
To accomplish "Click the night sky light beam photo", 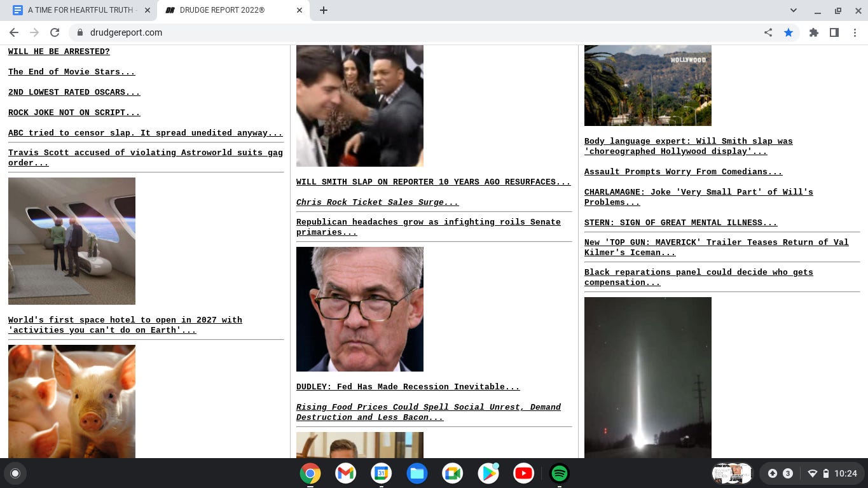I will pyautogui.click(x=648, y=377).
